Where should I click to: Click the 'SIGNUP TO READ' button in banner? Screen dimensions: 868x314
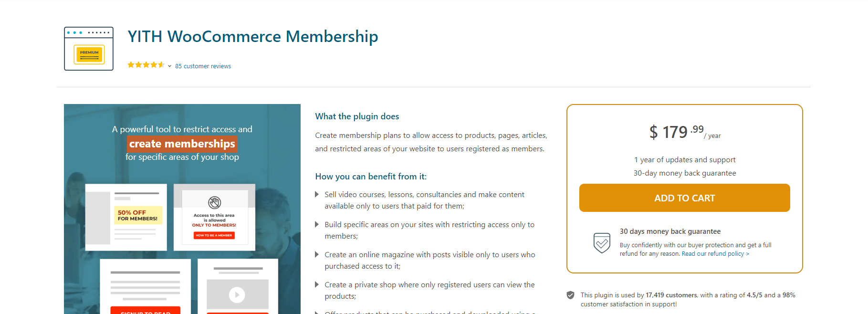(146, 312)
